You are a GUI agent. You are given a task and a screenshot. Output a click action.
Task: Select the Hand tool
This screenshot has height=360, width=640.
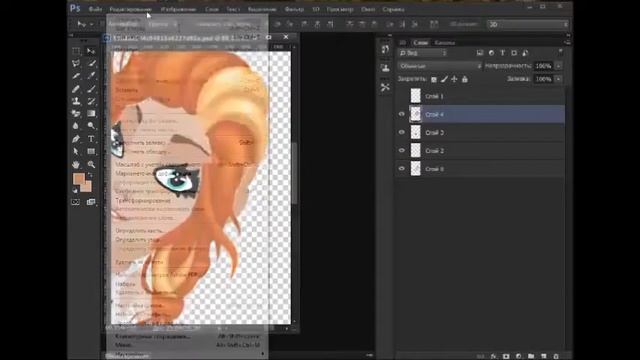click(76, 164)
